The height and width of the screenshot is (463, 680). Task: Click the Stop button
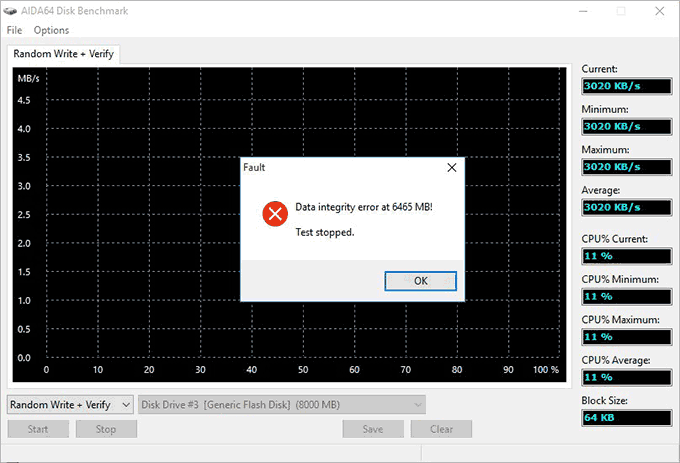click(105, 429)
